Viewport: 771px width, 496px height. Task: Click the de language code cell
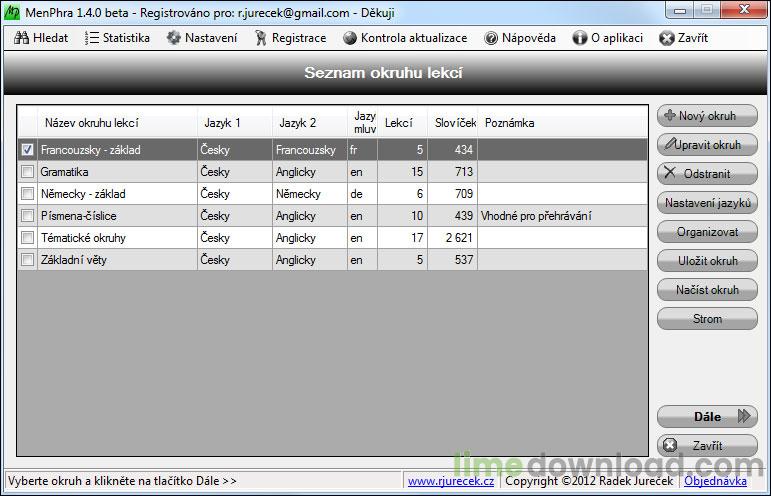pos(362,194)
